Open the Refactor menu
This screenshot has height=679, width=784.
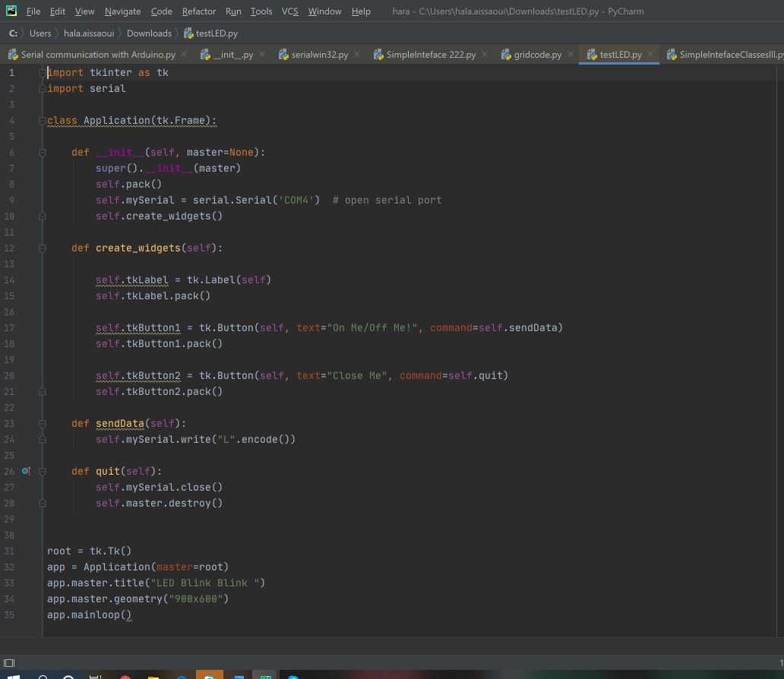(x=198, y=11)
